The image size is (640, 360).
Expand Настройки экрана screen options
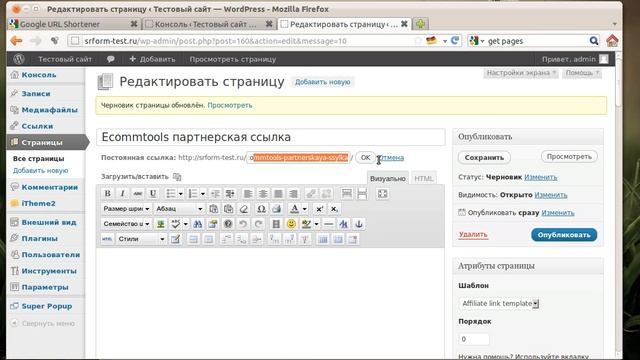(521, 73)
